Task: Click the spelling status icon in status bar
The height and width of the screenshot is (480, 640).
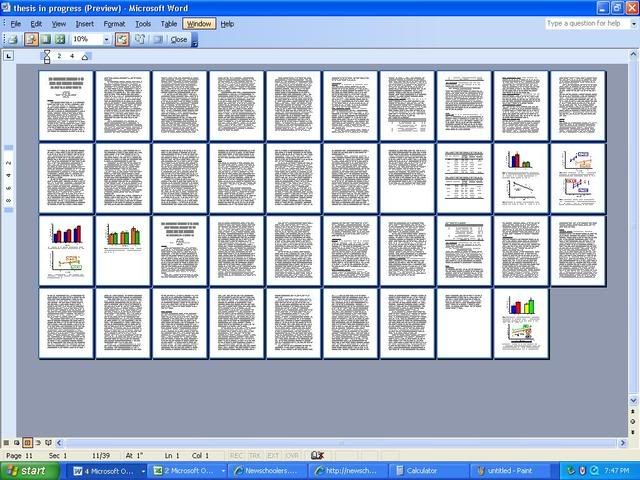Action: pos(317,455)
